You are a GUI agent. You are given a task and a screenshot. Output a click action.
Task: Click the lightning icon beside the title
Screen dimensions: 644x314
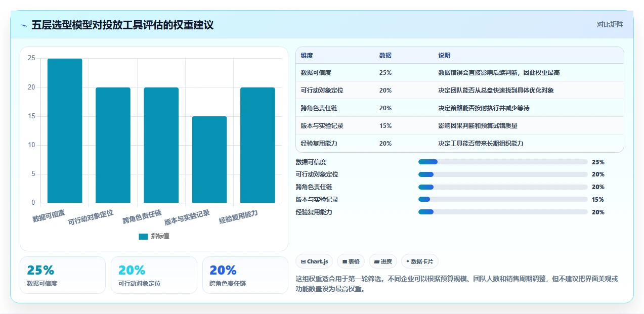click(x=24, y=25)
